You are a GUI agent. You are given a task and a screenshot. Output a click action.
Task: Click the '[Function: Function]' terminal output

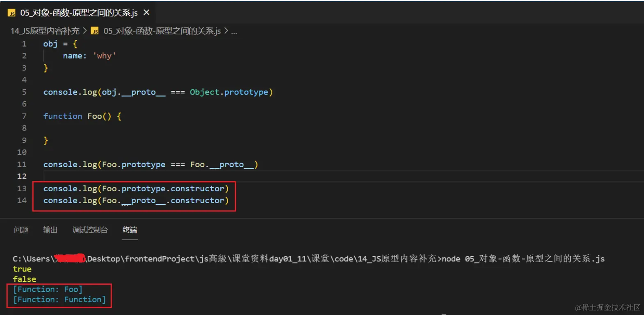[x=59, y=299]
